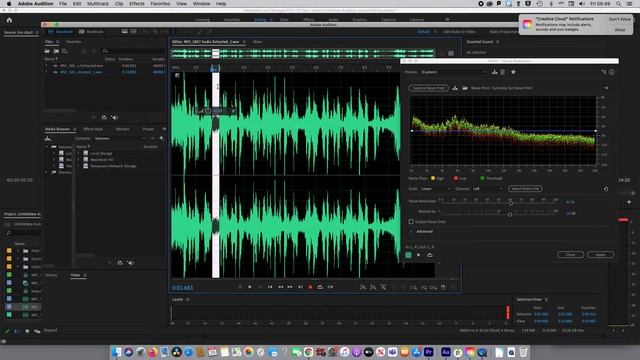
Task: Click the channel map icon beside info icon
Action: (x=603, y=72)
